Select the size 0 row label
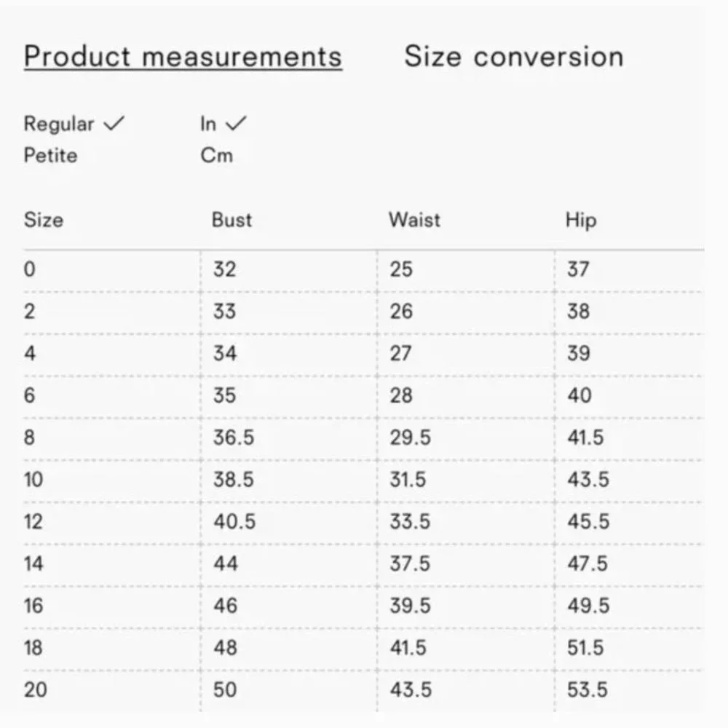Screen dimensions: 728x728 pos(29,269)
